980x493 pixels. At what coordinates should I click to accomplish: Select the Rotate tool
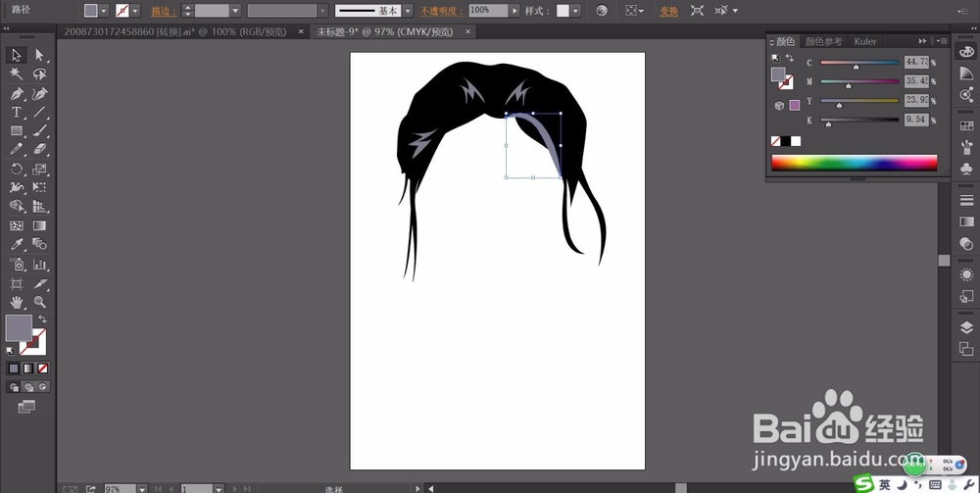17,169
